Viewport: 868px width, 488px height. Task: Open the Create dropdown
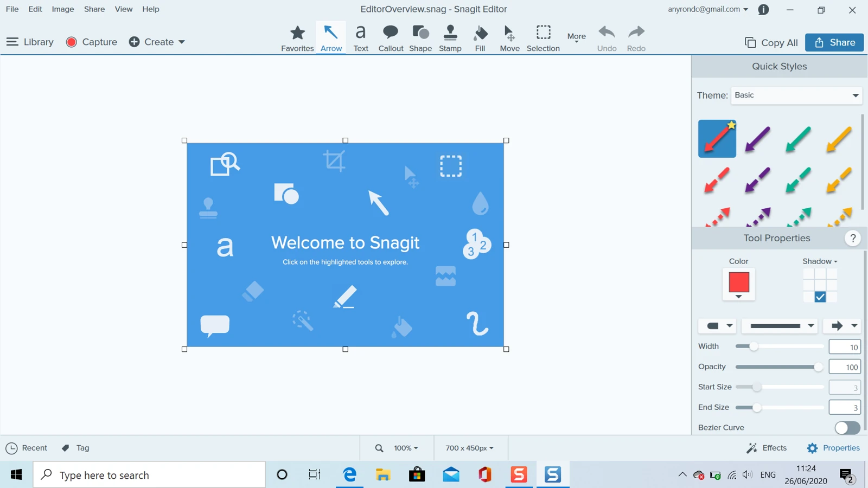[x=157, y=42]
